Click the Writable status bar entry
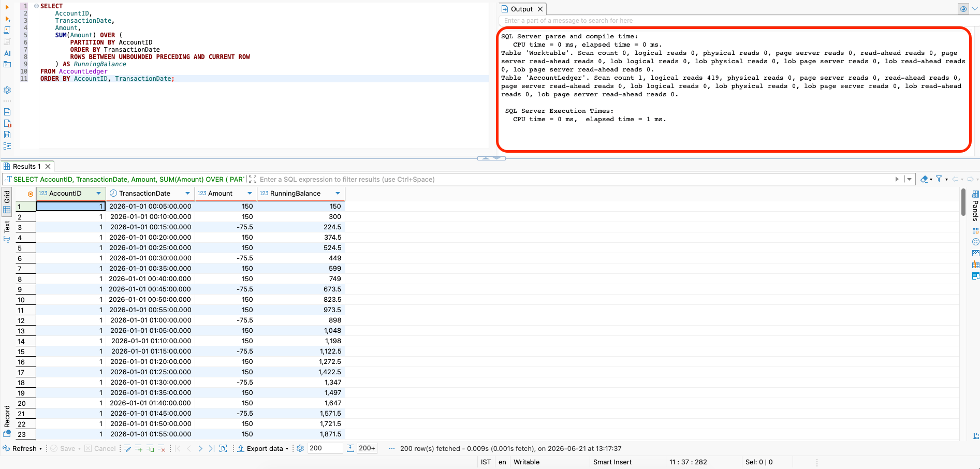Image resolution: width=980 pixels, height=469 pixels. tap(526, 462)
